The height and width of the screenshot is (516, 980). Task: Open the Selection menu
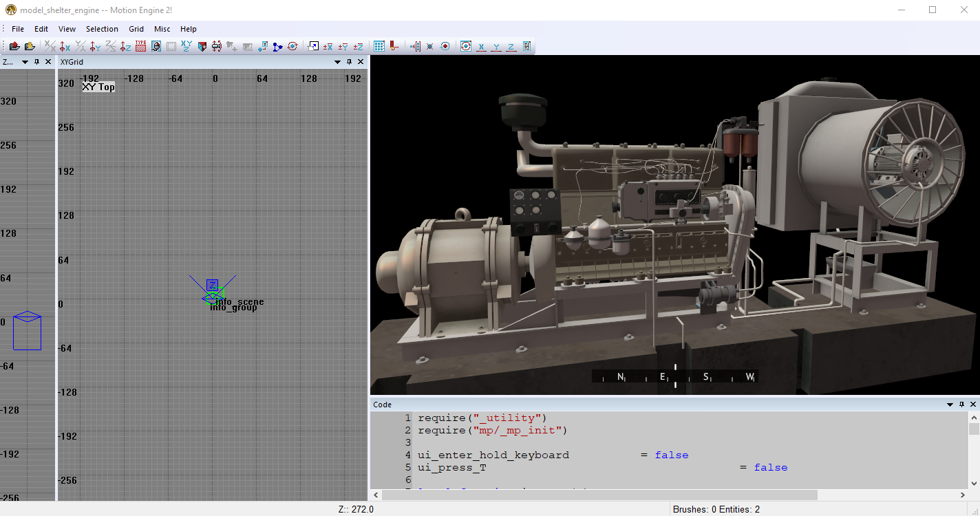click(102, 29)
